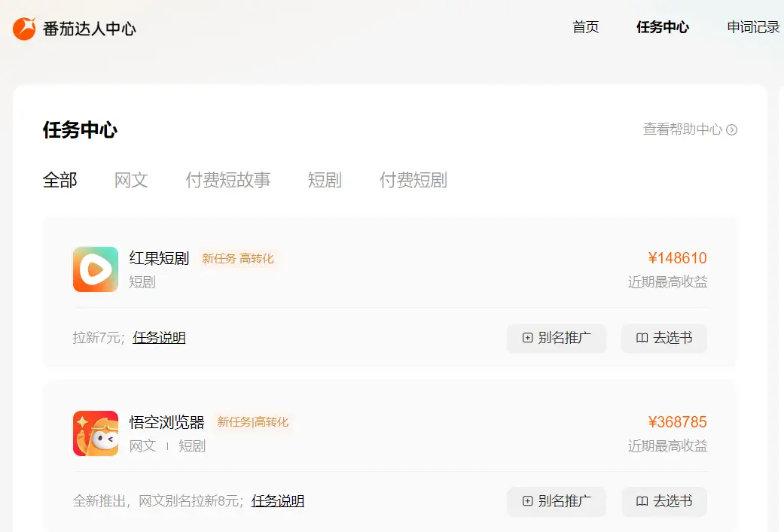Open 申词记录 in top navigation
Image resolution: width=784 pixels, height=532 pixels.
coord(754,27)
